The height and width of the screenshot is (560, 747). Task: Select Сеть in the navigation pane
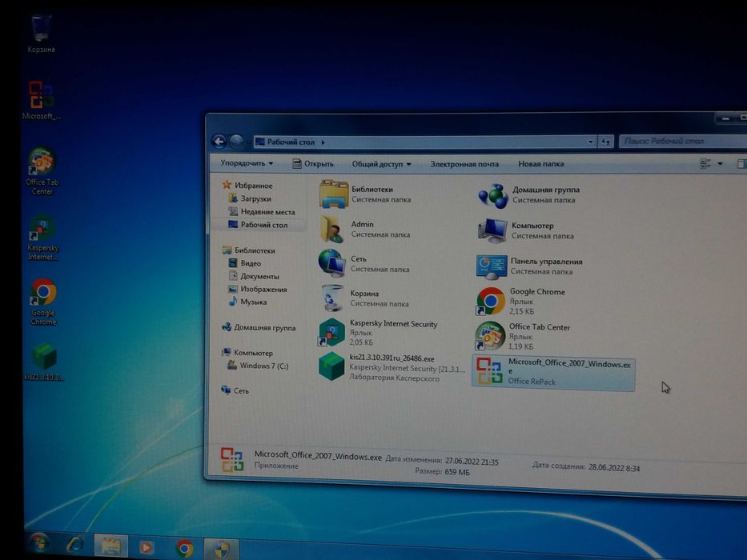[235, 390]
